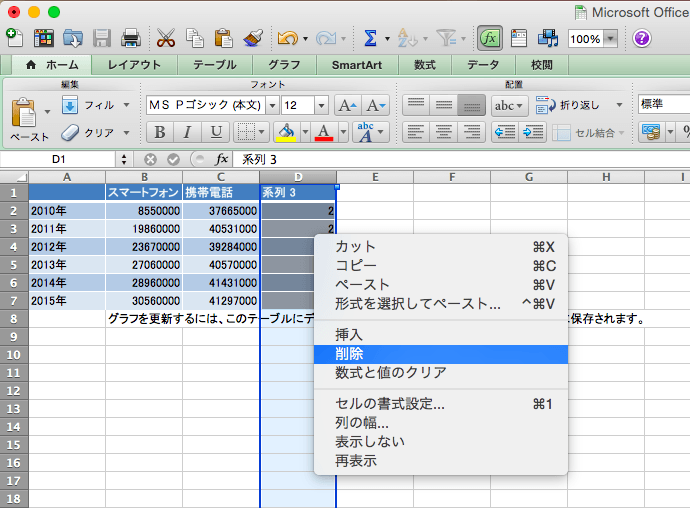Click the Fill icon in ribbon

pyautogui.click(x=70, y=105)
